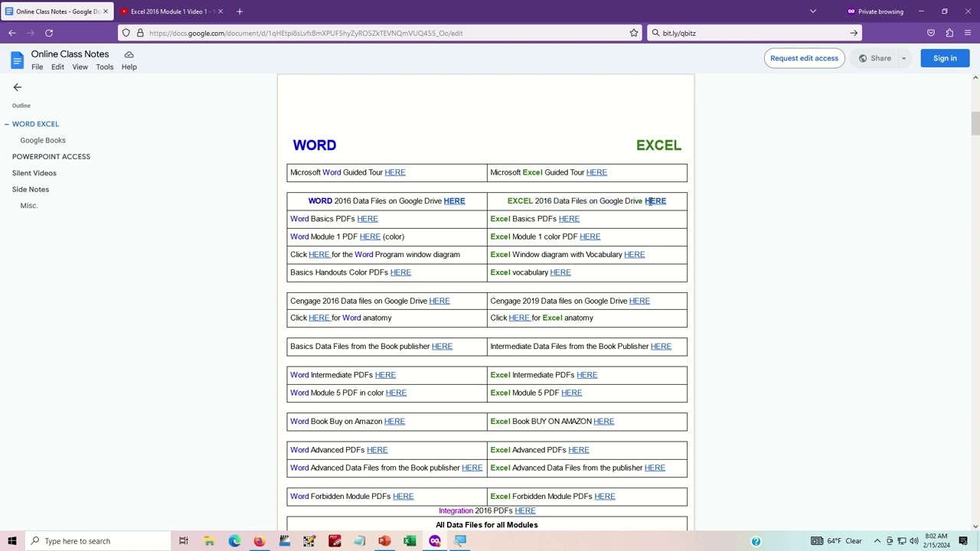
Task: Open the Windows Start menu
Action: [12, 541]
